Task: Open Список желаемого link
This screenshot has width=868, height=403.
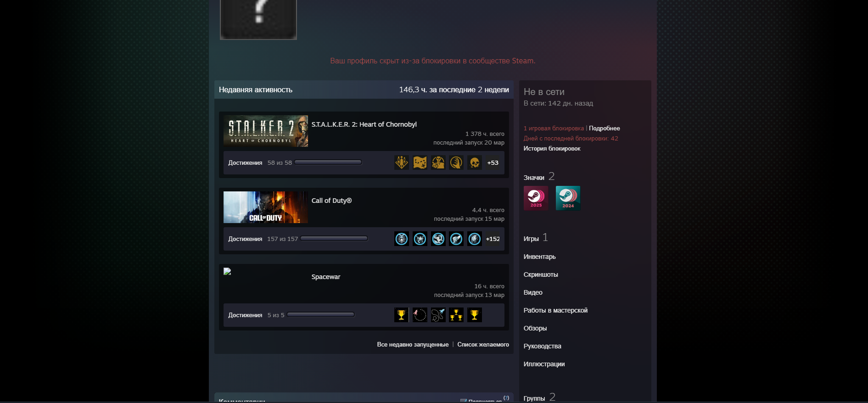Action: (483, 345)
